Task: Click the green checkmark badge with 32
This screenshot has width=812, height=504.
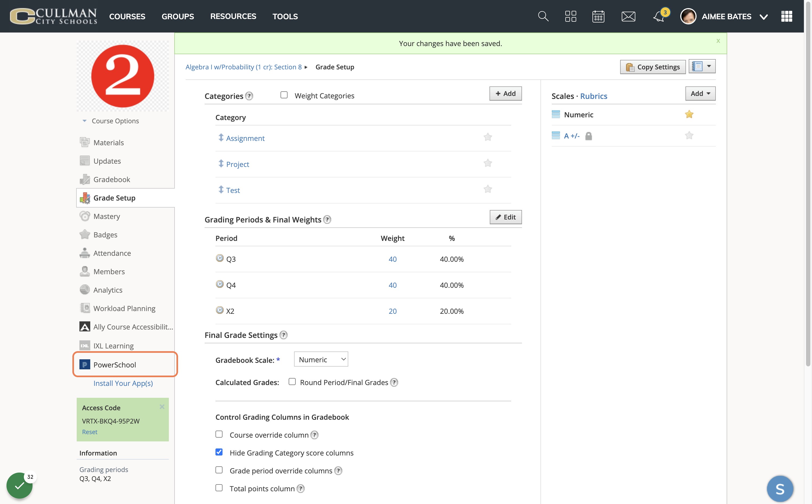Action: (19, 485)
